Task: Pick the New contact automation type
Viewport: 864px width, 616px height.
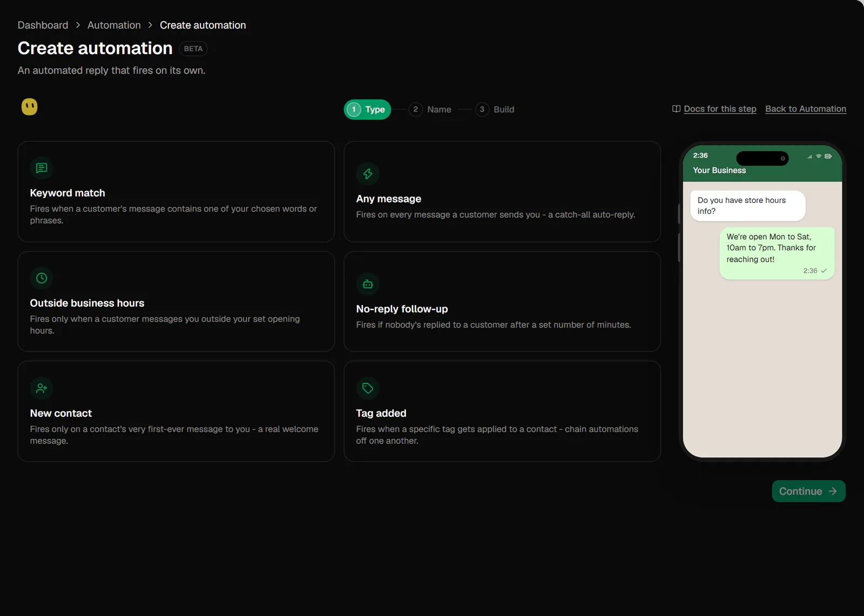Action: click(176, 411)
